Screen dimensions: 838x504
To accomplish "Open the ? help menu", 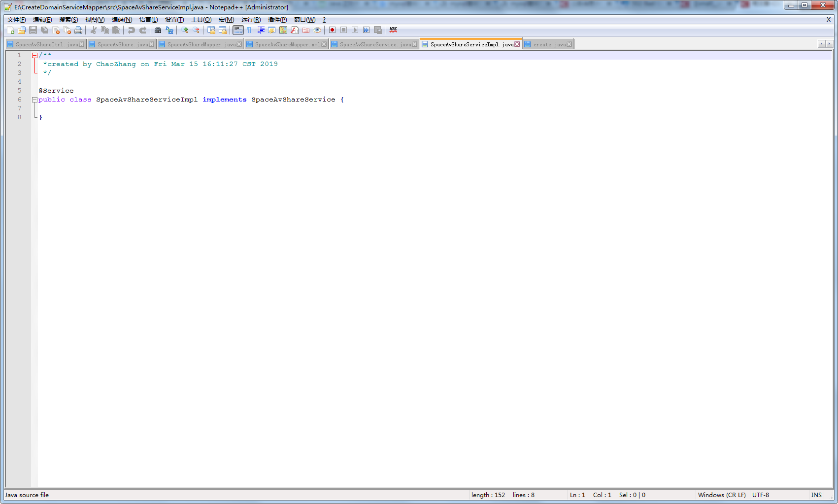I will (324, 20).
